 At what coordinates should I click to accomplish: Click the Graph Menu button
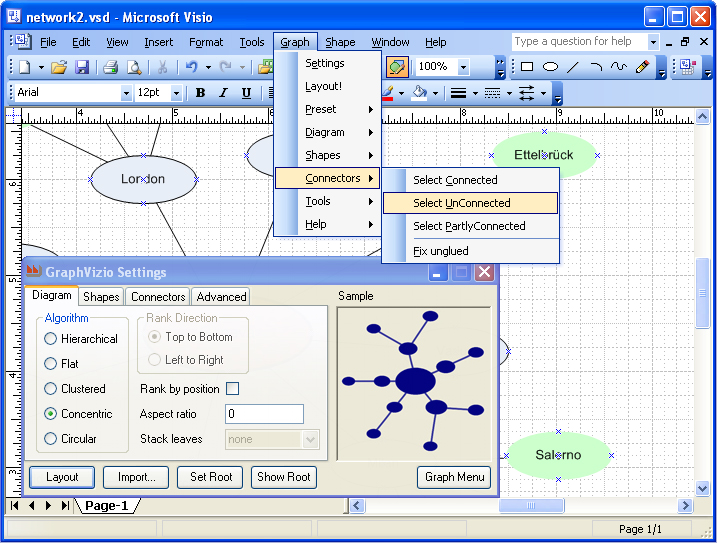pos(454,477)
